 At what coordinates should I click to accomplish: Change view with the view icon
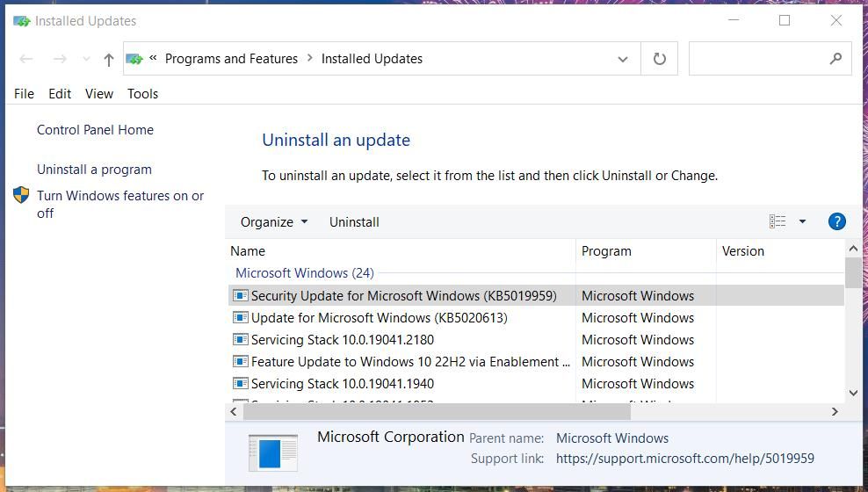pos(778,221)
